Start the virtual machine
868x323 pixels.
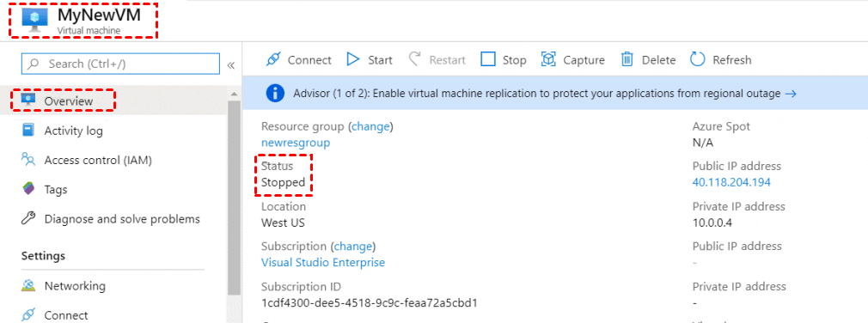pos(370,60)
